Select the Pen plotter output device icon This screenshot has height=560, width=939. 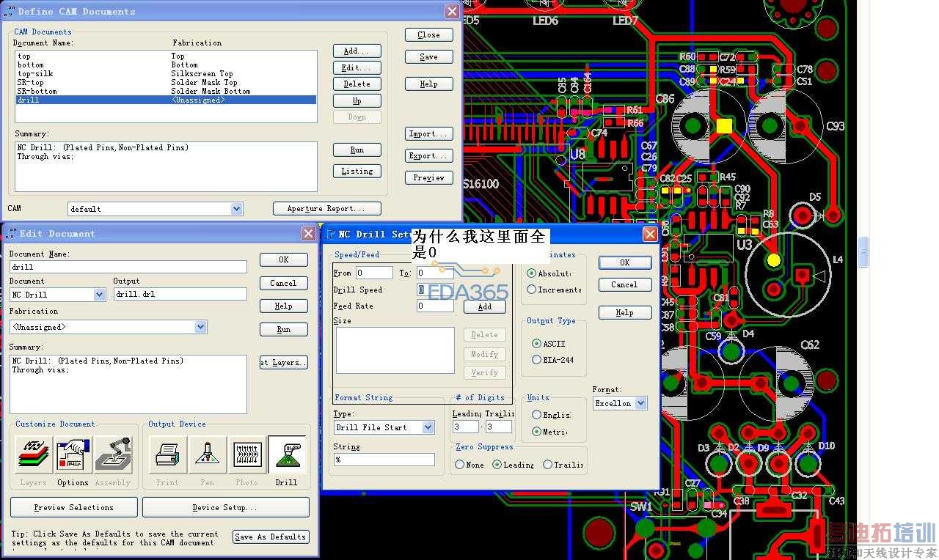click(x=208, y=455)
